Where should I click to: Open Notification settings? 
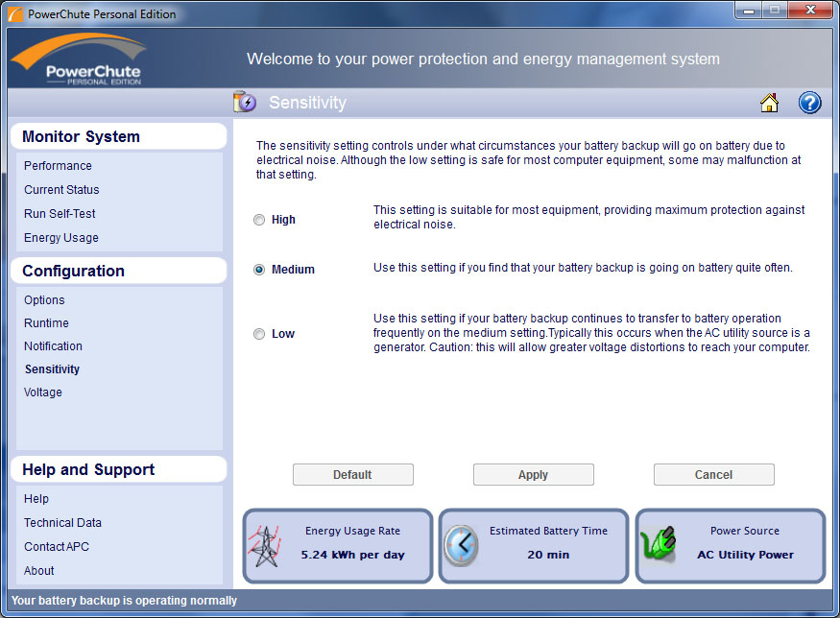53,346
